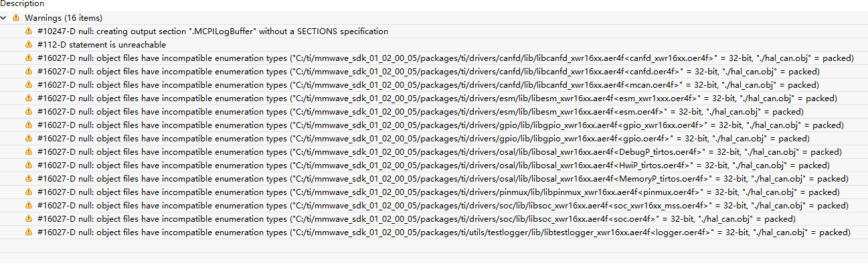Click warning icon of gpio_xwr16xx.oer4f entry
Viewport: 868px width, 264px height.
tap(28, 125)
